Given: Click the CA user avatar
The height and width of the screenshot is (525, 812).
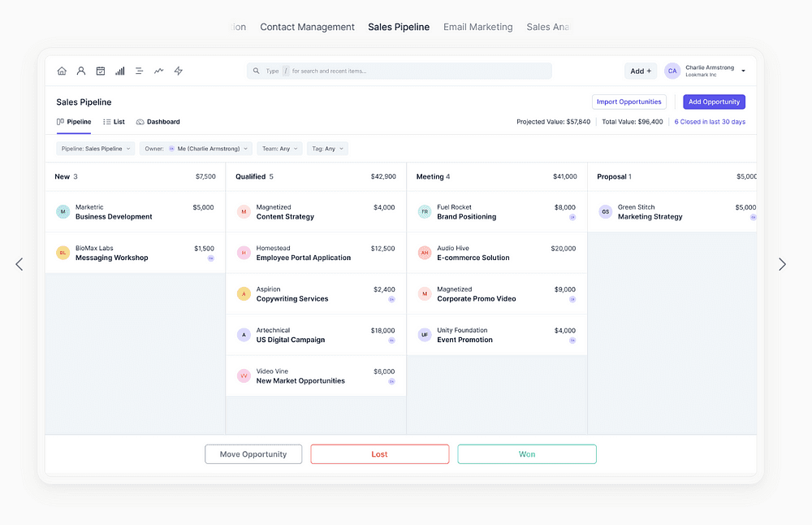Looking at the screenshot, I should point(672,71).
